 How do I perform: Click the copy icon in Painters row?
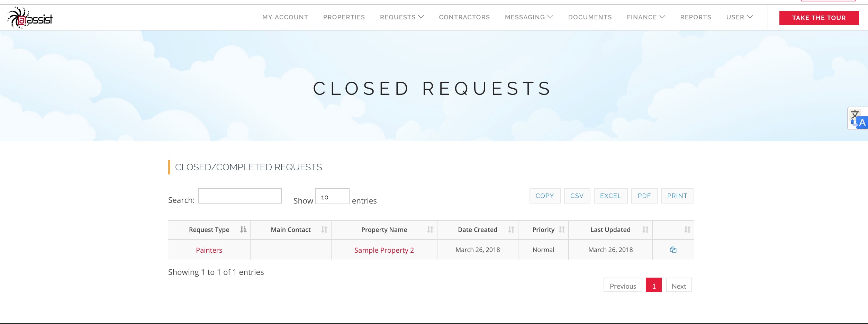click(673, 250)
